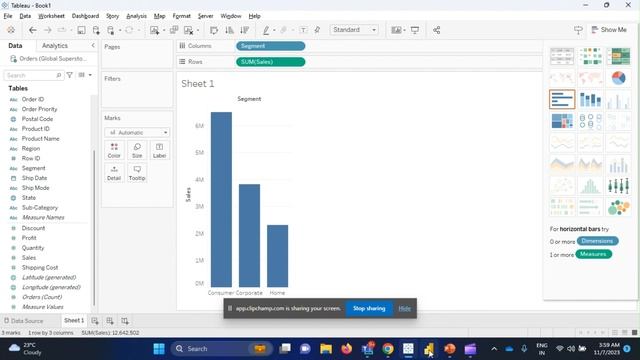Click the field Search box
Viewport: 640px width, 360px height.
(x=33, y=75)
